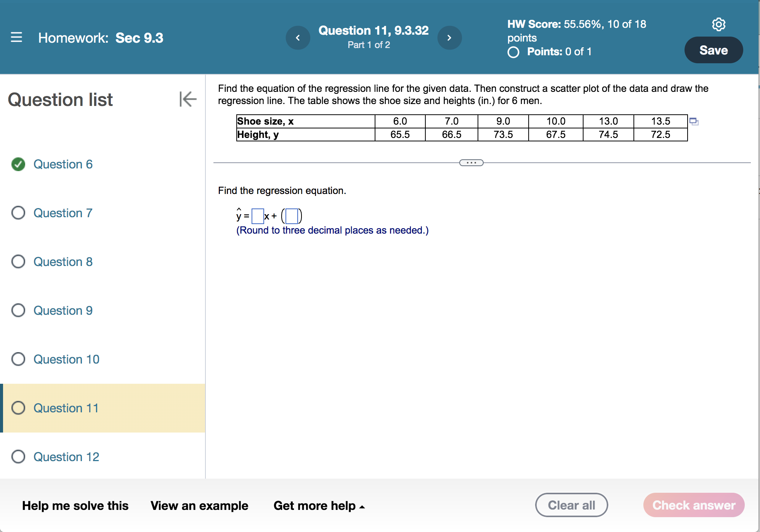Advance to the next question with the right chevron
Image resolution: width=760 pixels, height=532 pixels.
(450, 37)
